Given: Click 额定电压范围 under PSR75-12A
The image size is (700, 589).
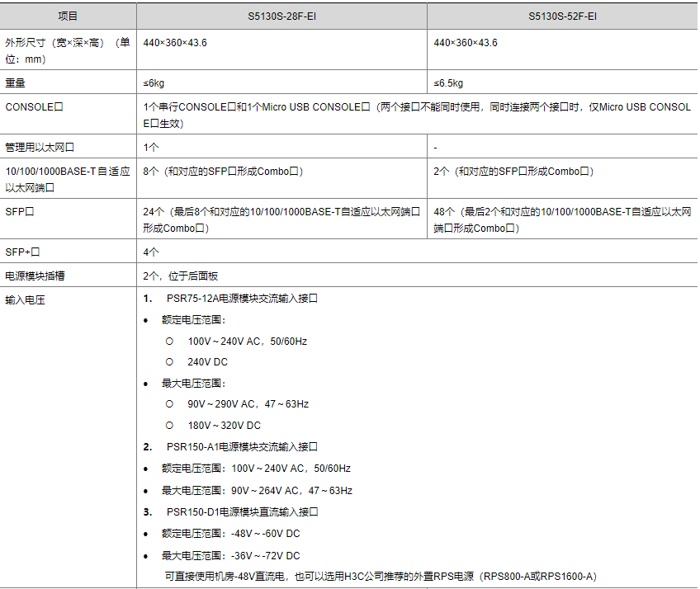Looking at the screenshot, I should [194, 320].
